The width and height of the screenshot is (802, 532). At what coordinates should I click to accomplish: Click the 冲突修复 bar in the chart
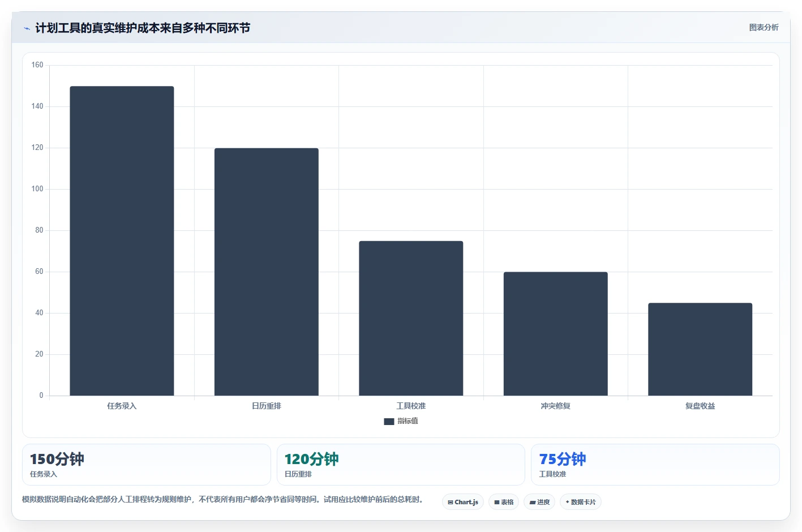pos(556,334)
